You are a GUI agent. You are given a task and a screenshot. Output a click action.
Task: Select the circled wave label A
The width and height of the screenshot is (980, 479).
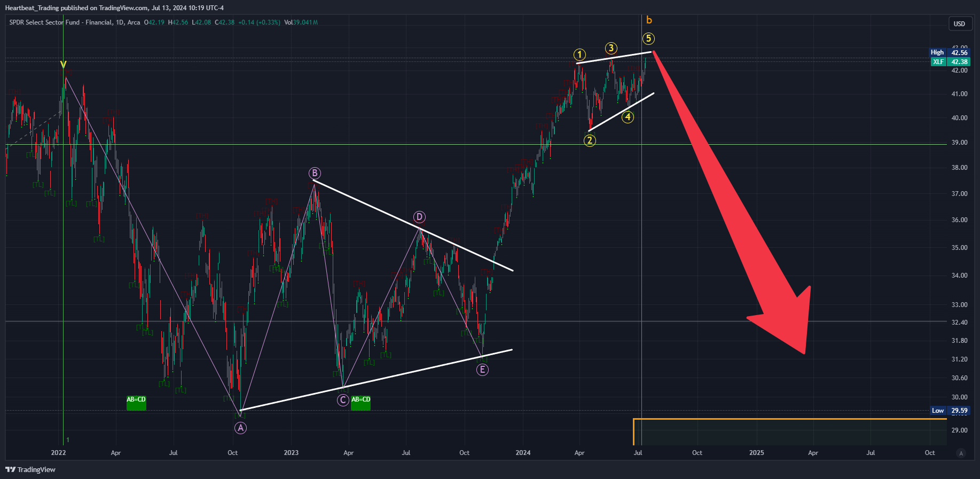click(241, 428)
